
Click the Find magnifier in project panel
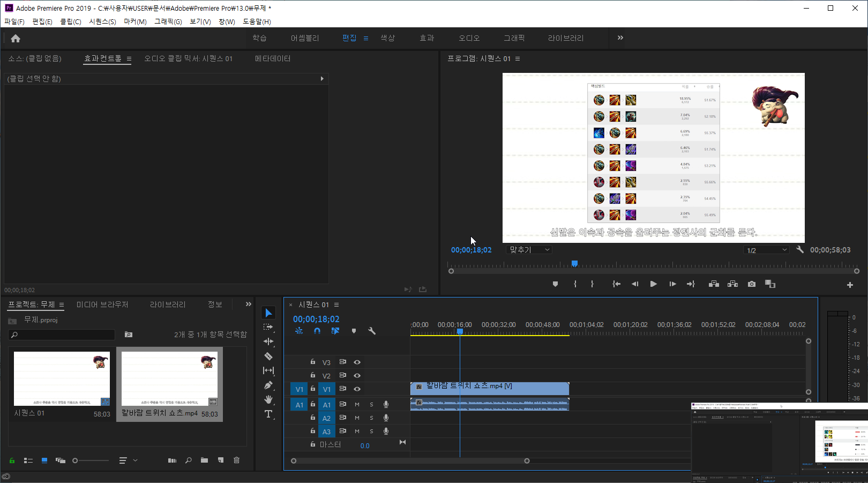click(188, 460)
